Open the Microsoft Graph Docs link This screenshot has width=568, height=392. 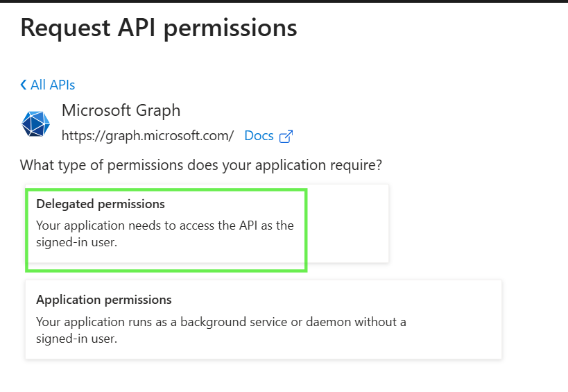259,136
